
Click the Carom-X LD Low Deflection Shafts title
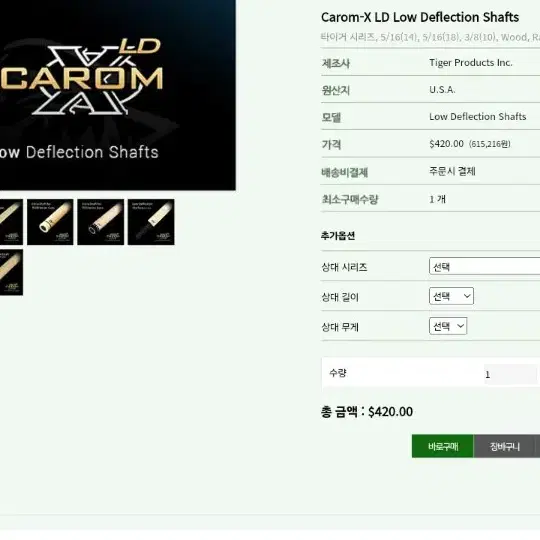pos(420,17)
